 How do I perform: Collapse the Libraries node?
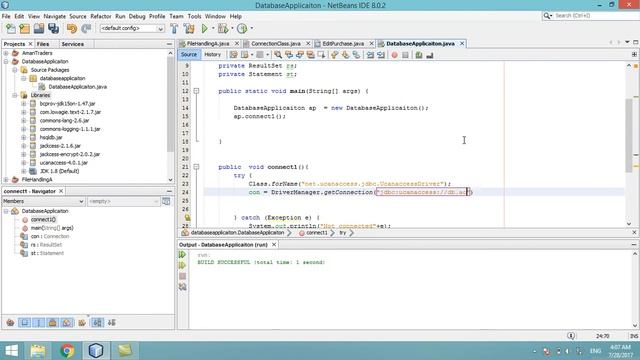(15, 95)
